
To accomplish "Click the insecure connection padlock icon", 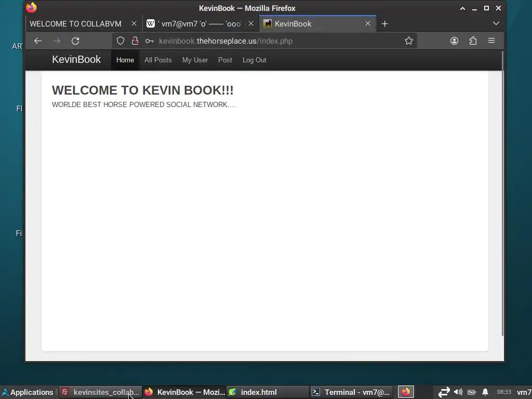I will pyautogui.click(x=135, y=41).
